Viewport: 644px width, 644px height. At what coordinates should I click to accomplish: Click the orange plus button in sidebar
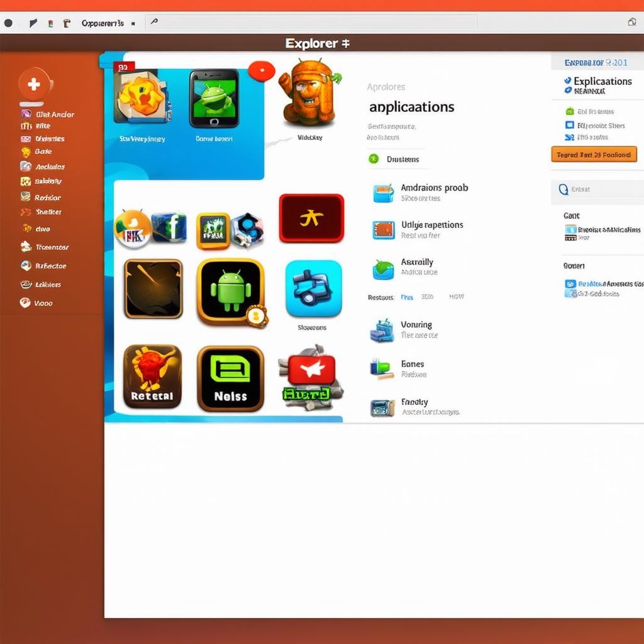coord(34,84)
